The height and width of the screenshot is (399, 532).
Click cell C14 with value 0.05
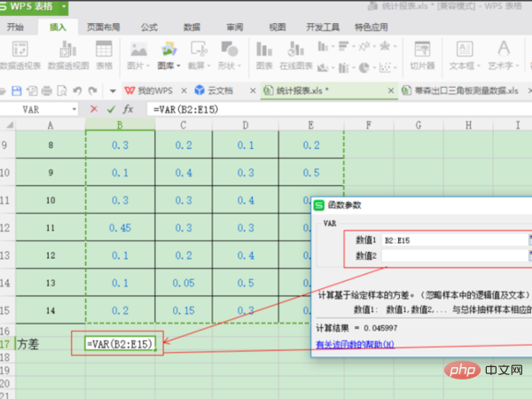pos(184,283)
